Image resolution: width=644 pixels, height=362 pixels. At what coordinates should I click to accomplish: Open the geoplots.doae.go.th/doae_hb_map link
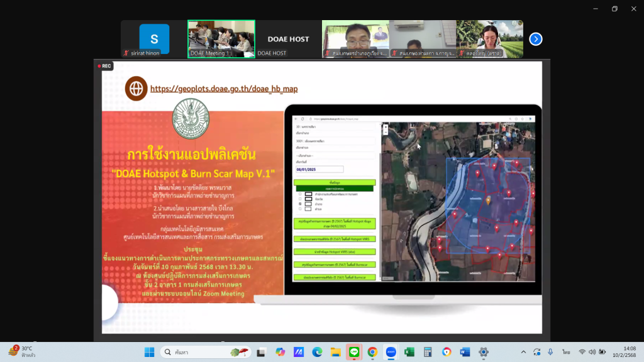(224, 89)
